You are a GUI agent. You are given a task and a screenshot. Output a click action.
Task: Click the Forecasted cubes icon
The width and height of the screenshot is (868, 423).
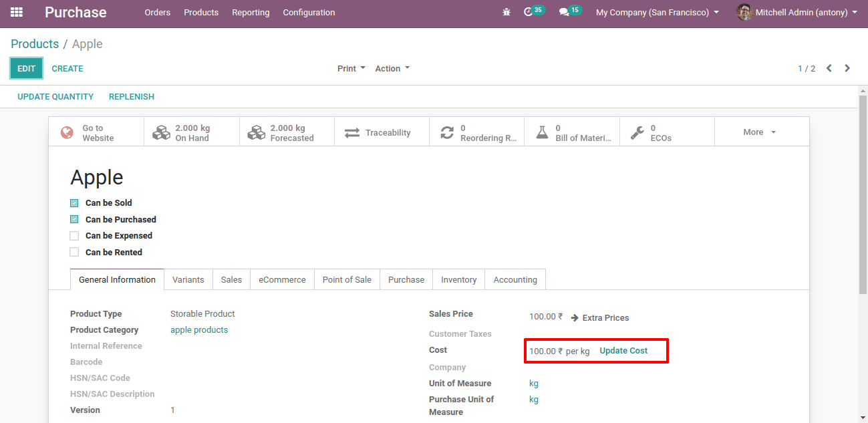[256, 132]
